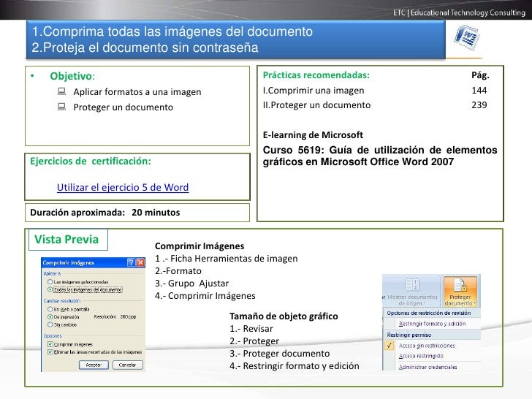This screenshot has width=532, height=399.
Task: Select Restringir formato y edición menu entry
Action: click(x=432, y=324)
